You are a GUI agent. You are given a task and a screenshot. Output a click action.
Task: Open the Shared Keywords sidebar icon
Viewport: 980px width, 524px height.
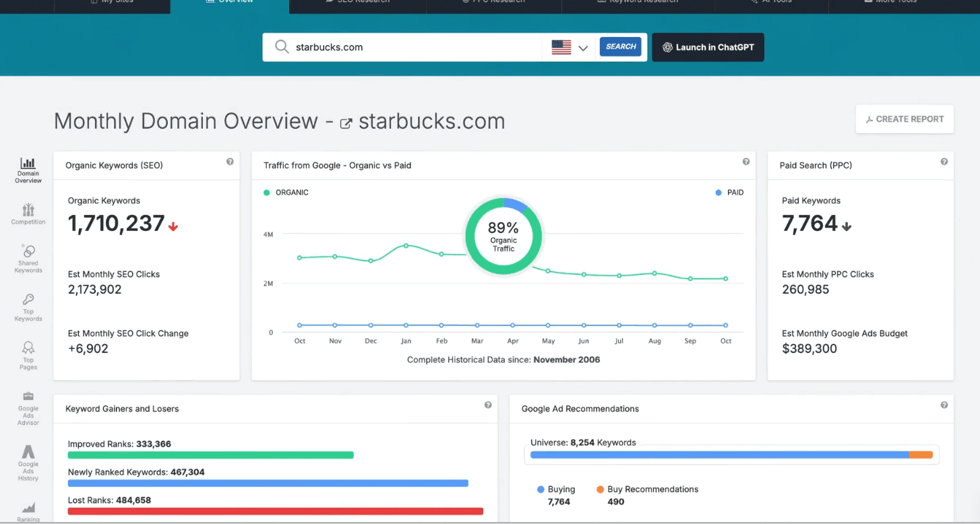28,259
